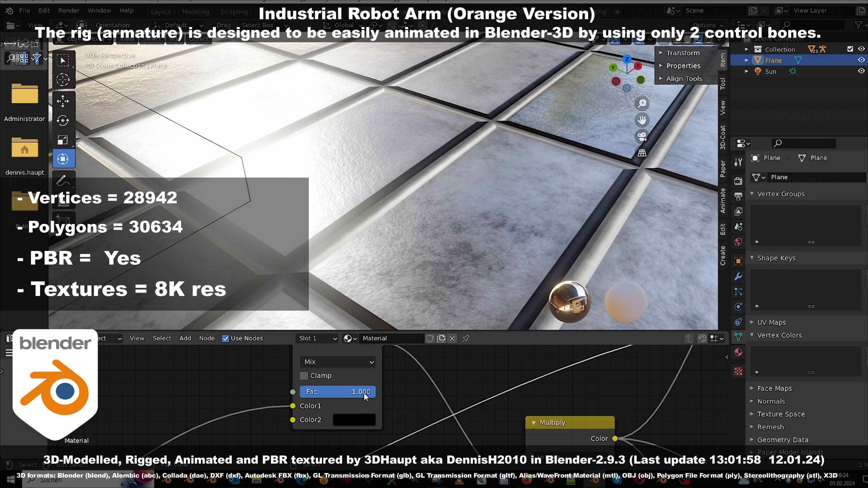
Task: Hide the Plane object with its eye icon
Action: [861, 60]
